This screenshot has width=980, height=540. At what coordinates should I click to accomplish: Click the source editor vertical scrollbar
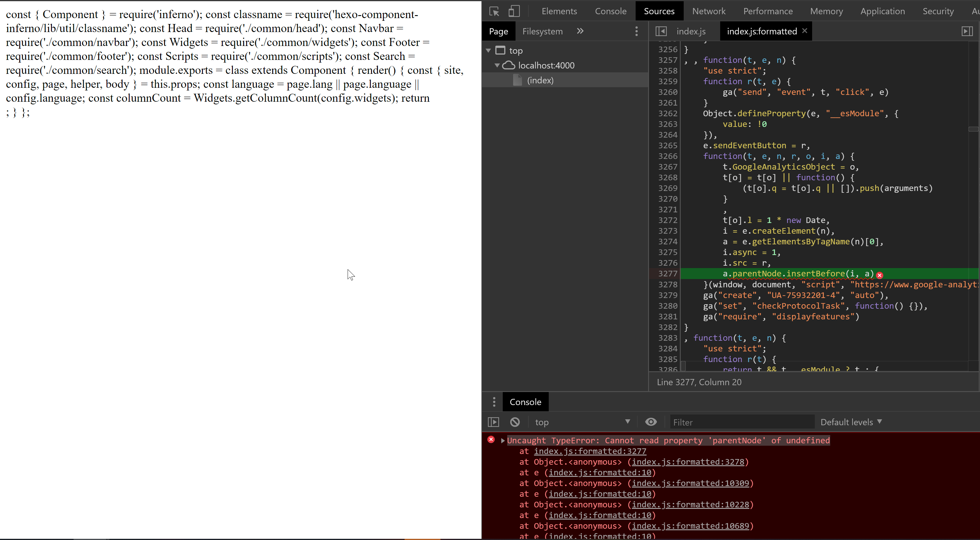(x=974, y=129)
